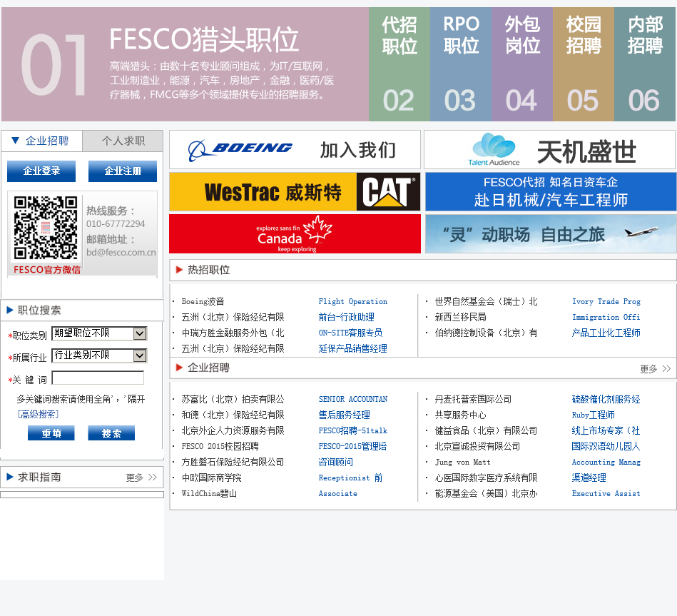Open the Executive Assist job link
677x616 pixels.
tap(606, 493)
